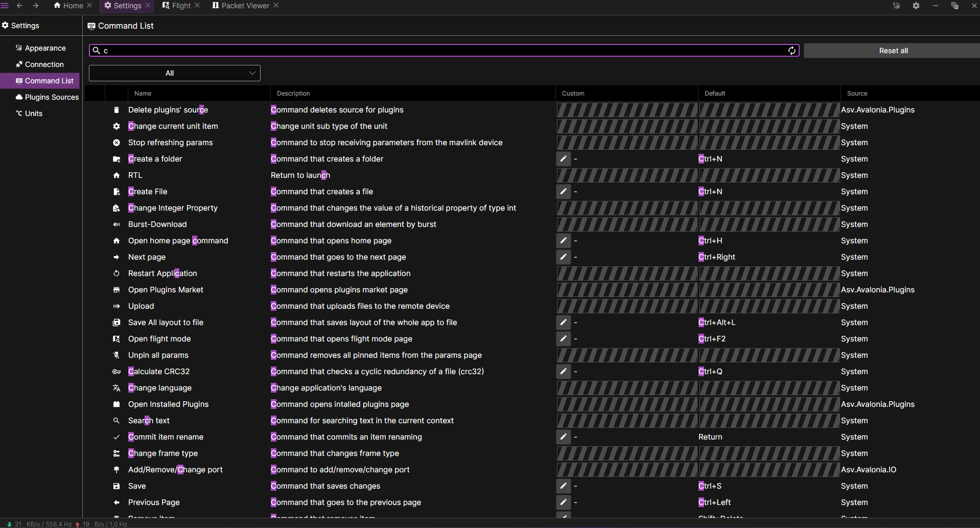
Task: Click the refresh icon in the search box
Action: (x=791, y=51)
